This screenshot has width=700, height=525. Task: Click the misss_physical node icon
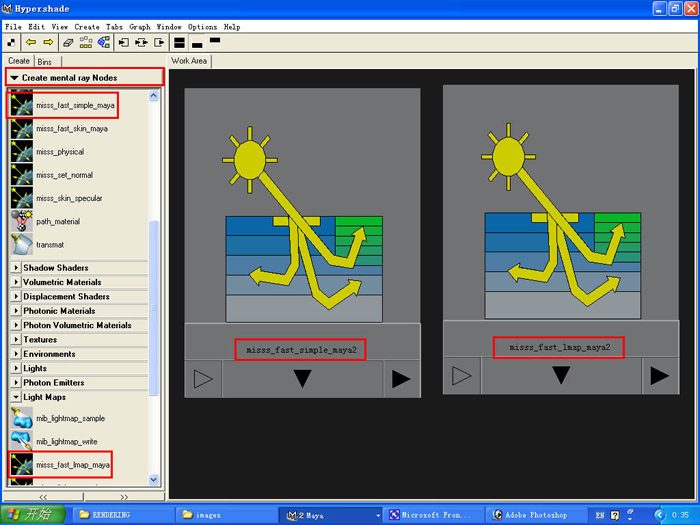(x=21, y=152)
